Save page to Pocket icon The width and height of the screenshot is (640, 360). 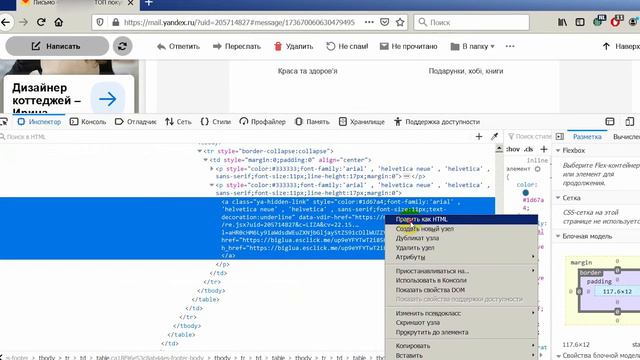coord(384,22)
